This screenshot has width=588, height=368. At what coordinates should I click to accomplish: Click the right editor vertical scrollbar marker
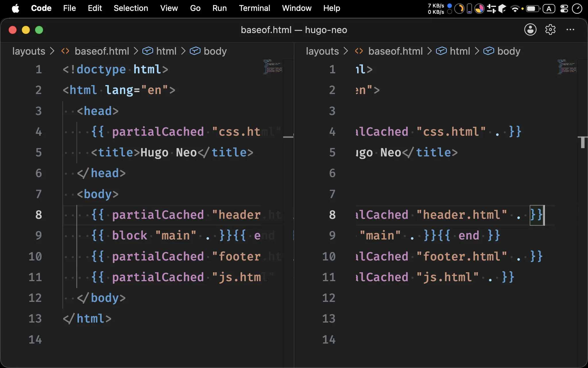(583, 142)
